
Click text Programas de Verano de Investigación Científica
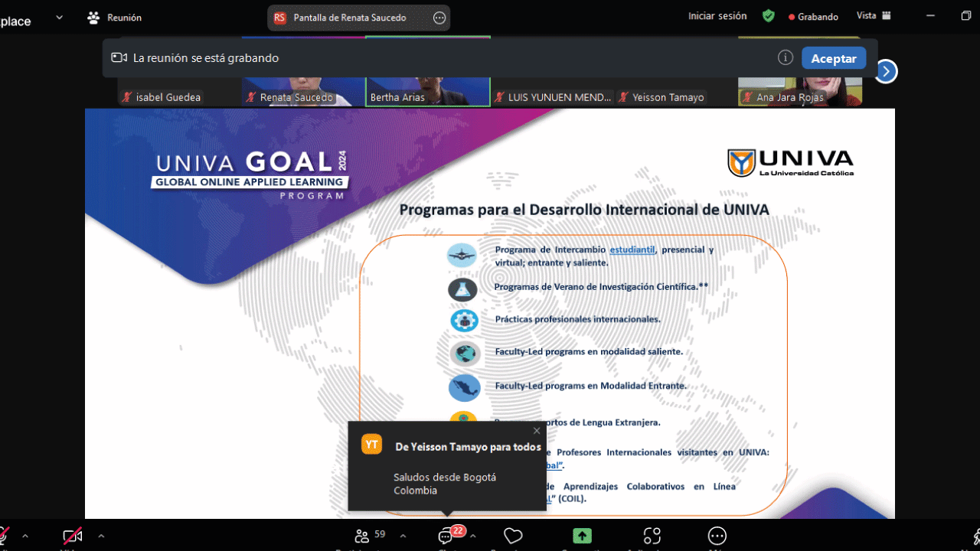[x=601, y=287]
